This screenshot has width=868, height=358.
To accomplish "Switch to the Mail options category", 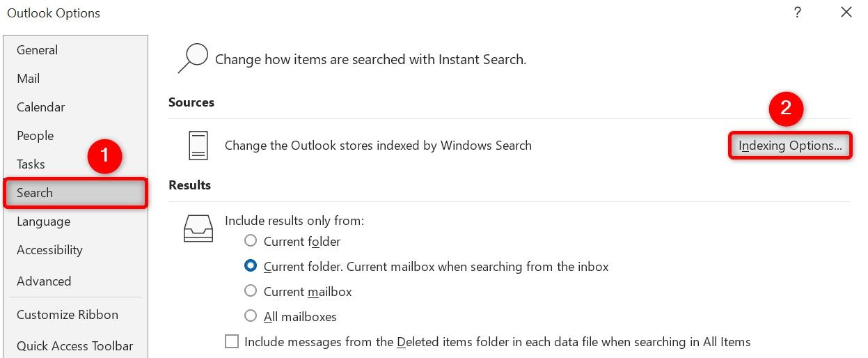I will pyautogui.click(x=29, y=79).
